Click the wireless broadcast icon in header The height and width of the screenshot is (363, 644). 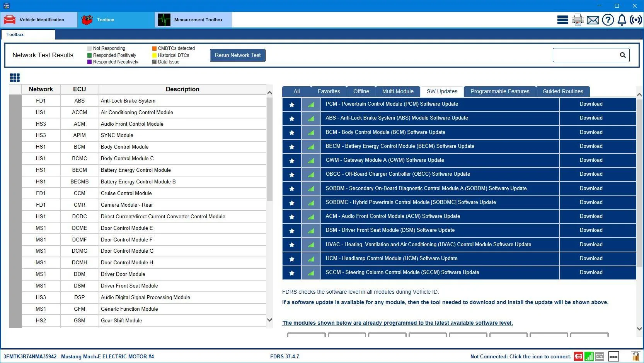[x=635, y=20]
